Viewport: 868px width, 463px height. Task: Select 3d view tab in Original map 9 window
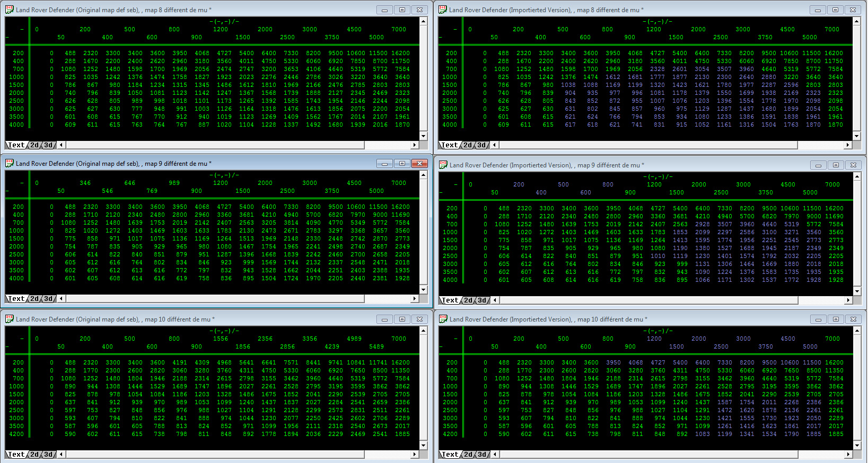tap(48, 298)
